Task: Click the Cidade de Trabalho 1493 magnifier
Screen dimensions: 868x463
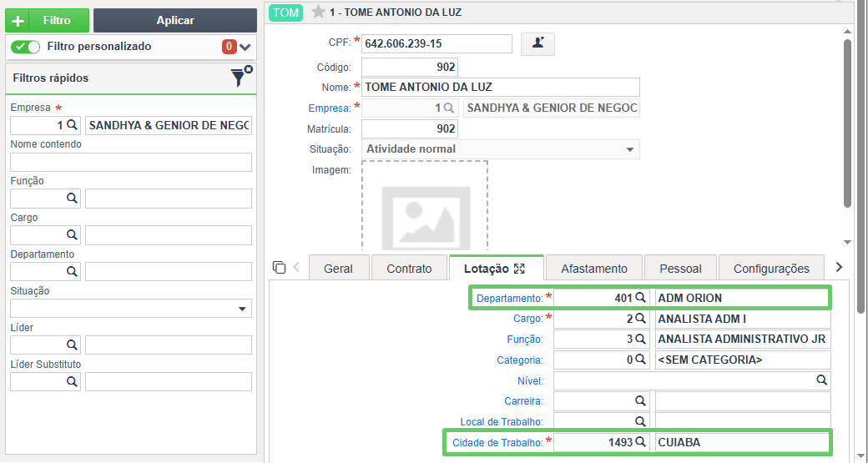Action: [x=640, y=442]
